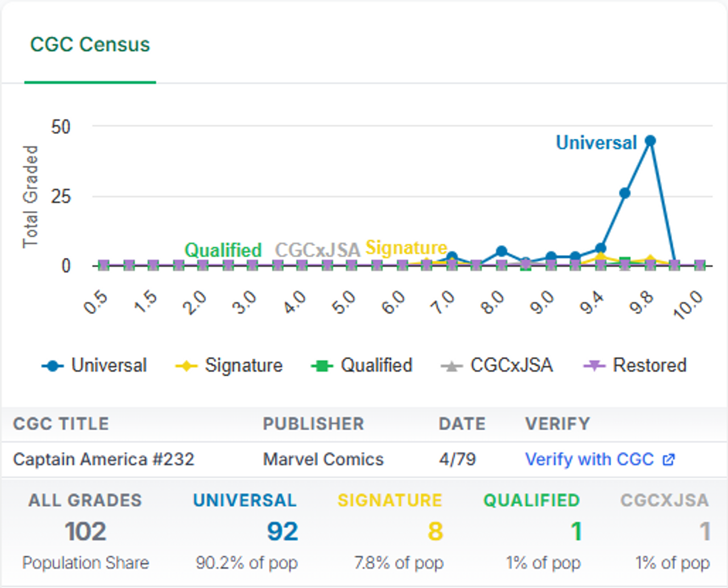Click the blue Universal label on the chart
Image resolution: width=728 pixels, height=588 pixels.
pos(596,142)
